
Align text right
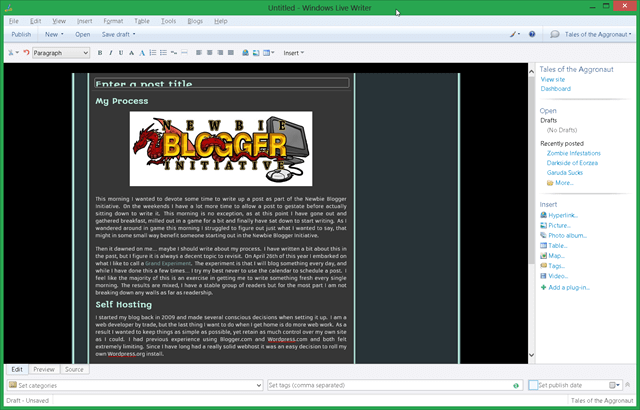coord(220,53)
